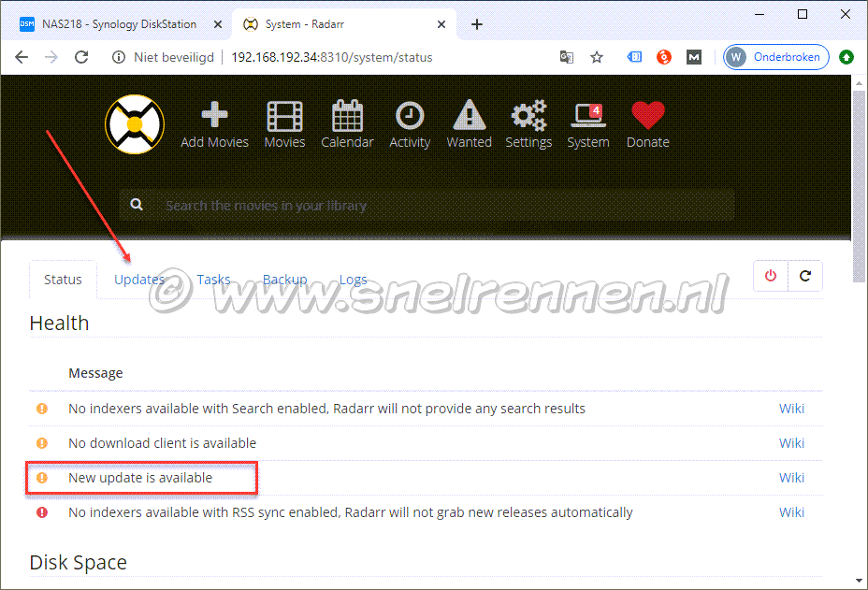Image resolution: width=868 pixels, height=590 pixels.
Task: Open the Movies library icon
Action: click(284, 125)
